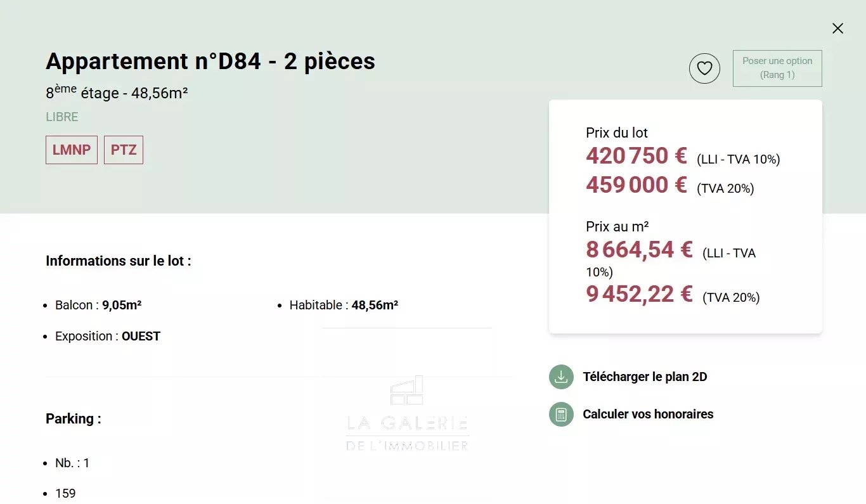Screen dimensions: 866x504
Task: Click the Habitable 48,56m² list item
Action: (344, 306)
